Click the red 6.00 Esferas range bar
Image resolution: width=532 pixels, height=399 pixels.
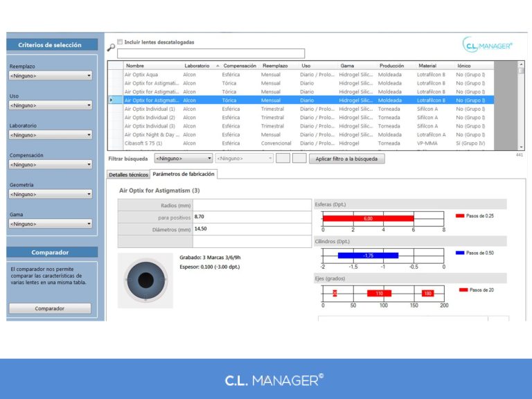click(x=368, y=218)
